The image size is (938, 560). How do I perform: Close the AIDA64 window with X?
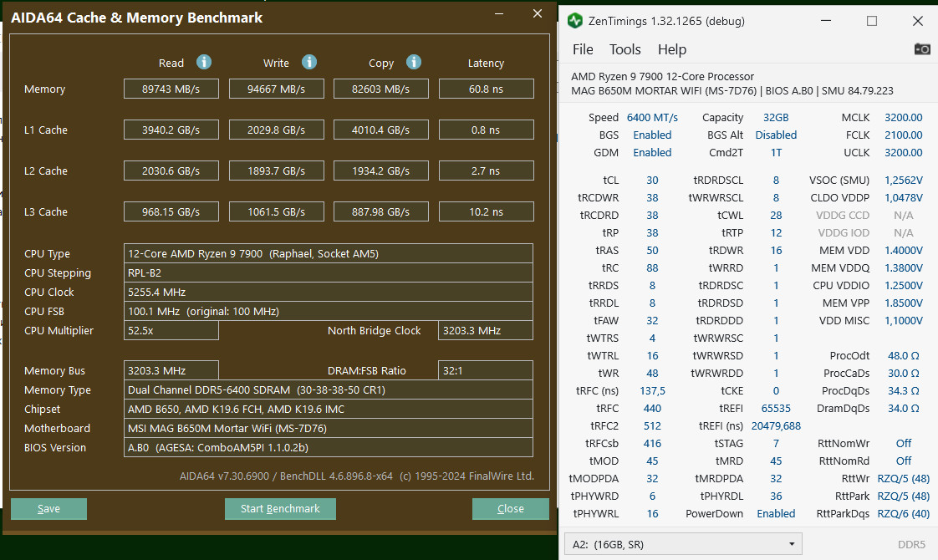538,13
